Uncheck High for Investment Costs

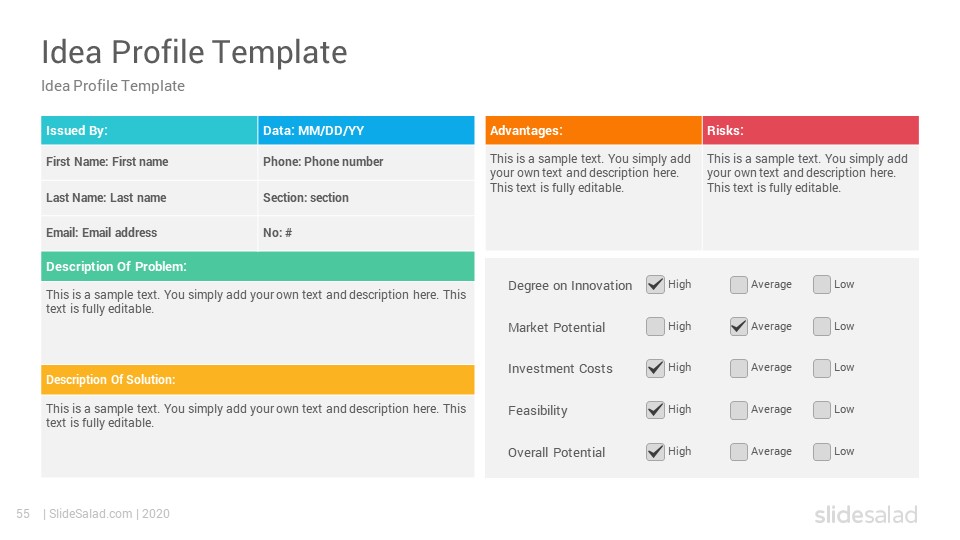[x=655, y=368]
